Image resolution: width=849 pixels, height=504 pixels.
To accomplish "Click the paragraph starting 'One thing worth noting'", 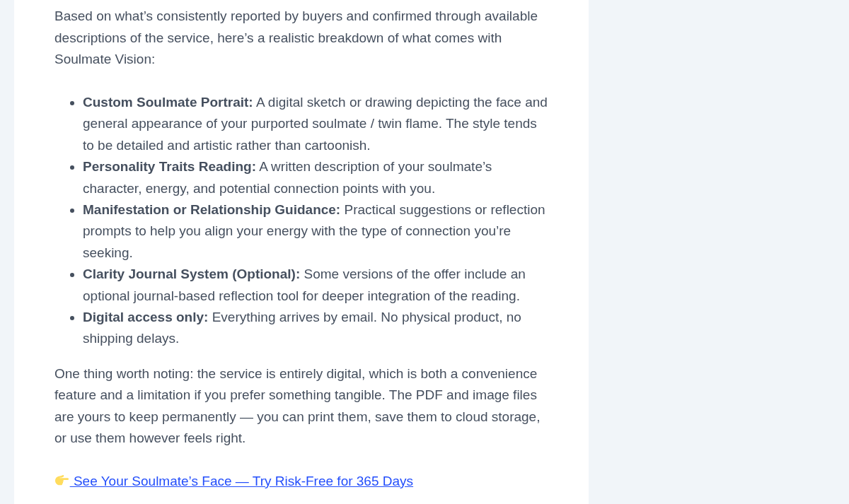I will click(297, 406).
